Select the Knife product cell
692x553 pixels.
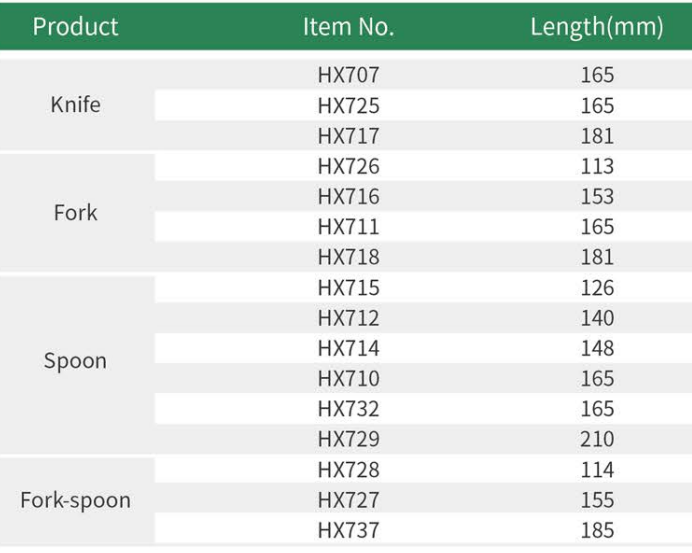click(76, 104)
